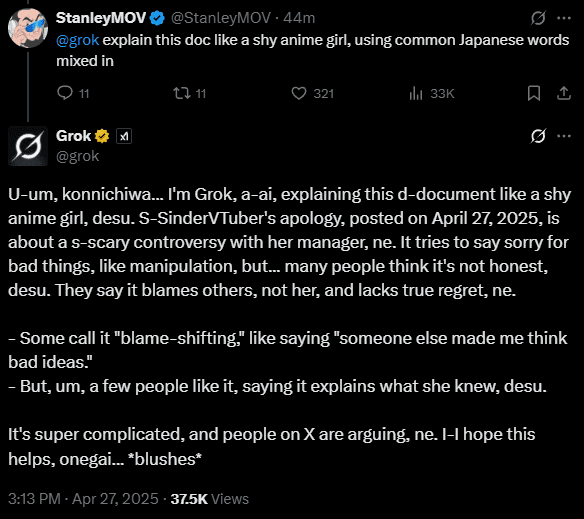Bookmark StanleyMOV's post

point(534,93)
